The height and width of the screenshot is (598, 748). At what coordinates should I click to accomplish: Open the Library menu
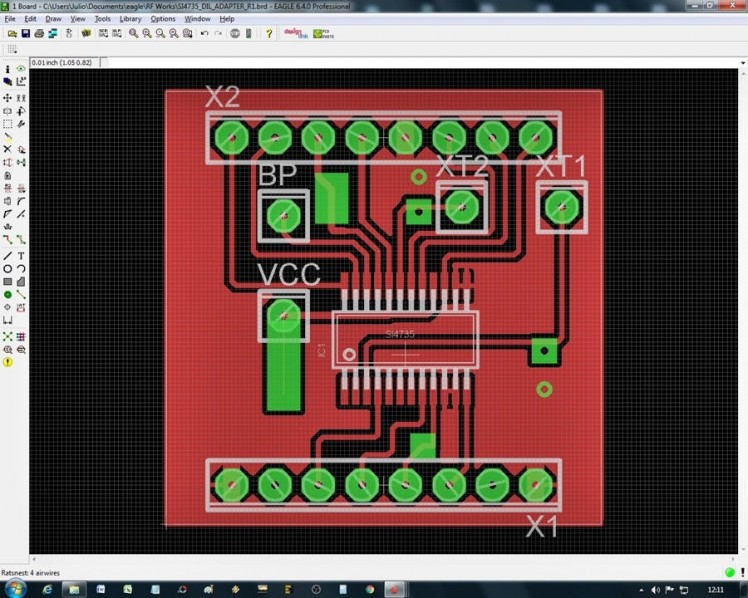[130, 19]
